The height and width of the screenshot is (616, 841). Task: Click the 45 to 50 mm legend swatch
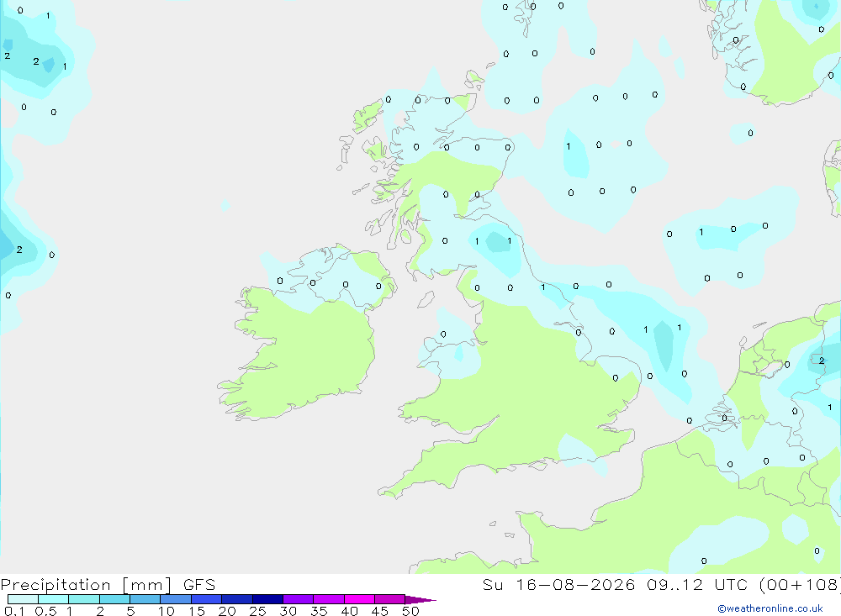click(390, 599)
